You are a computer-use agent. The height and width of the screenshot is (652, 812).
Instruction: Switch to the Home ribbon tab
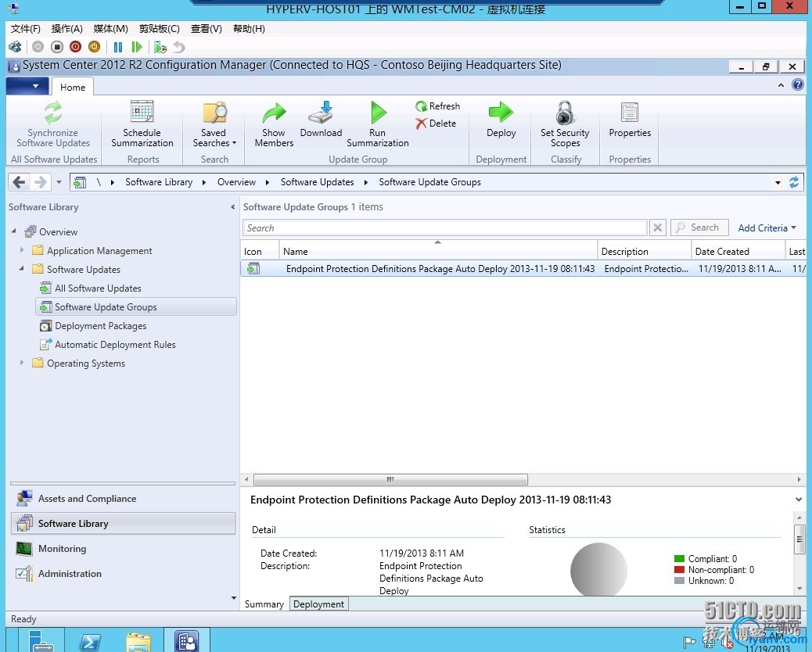tap(73, 87)
